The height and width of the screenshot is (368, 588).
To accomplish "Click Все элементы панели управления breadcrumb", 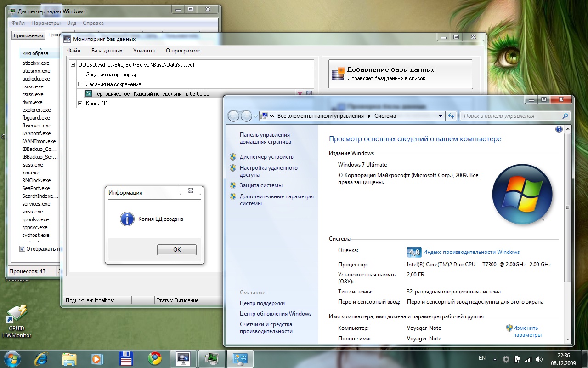I will click(x=320, y=116).
